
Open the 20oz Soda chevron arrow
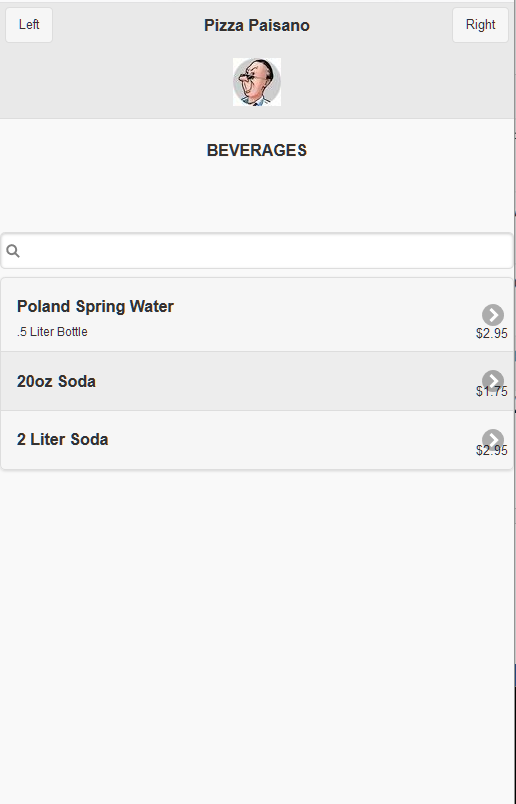pos(493,381)
